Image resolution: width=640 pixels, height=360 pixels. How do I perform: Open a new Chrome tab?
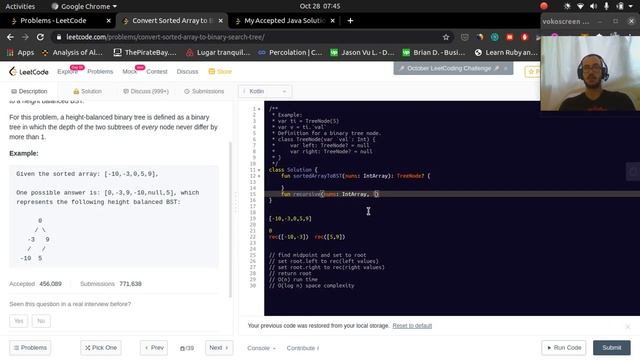[x=350, y=20]
